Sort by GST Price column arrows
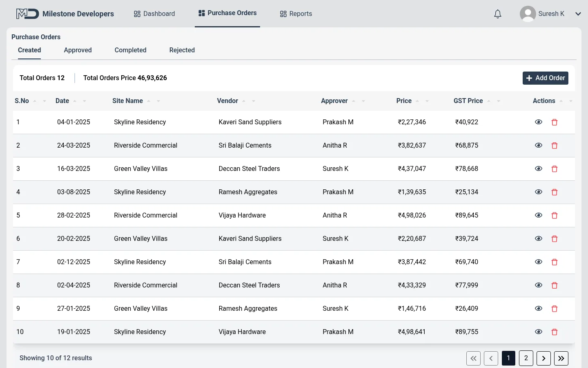 click(x=493, y=101)
